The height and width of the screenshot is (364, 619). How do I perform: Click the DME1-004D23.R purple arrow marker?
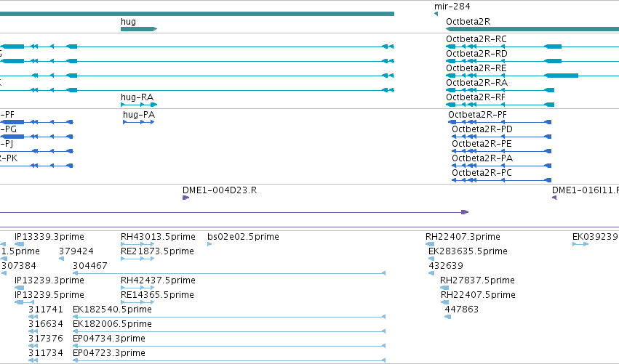click(x=186, y=198)
